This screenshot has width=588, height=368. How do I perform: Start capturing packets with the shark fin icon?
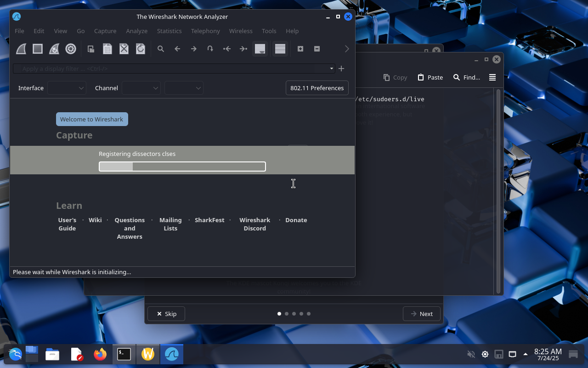coord(21,49)
